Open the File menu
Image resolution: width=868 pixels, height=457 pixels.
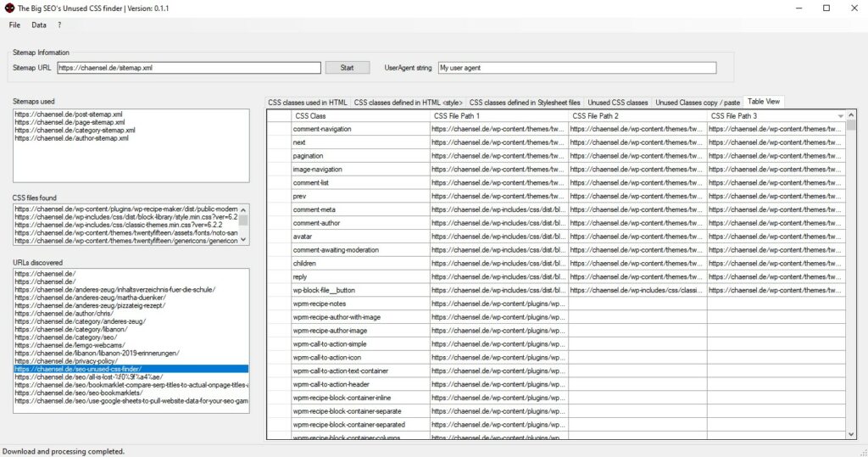click(x=14, y=25)
